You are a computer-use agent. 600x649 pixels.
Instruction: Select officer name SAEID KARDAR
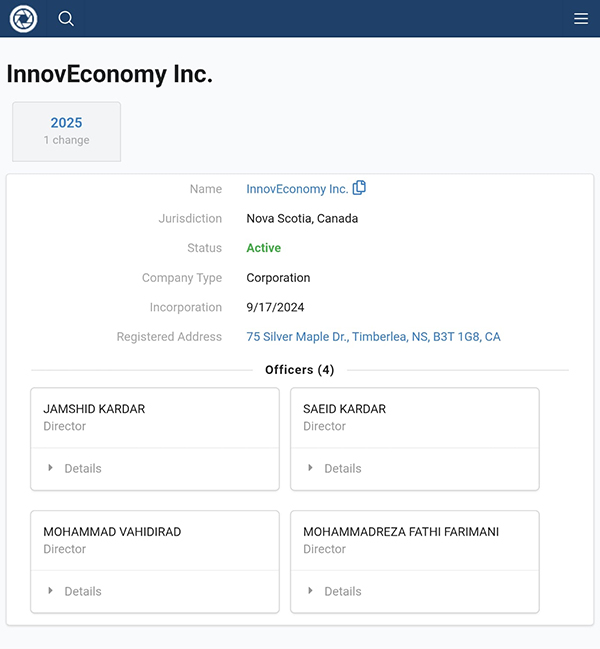point(344,409)
